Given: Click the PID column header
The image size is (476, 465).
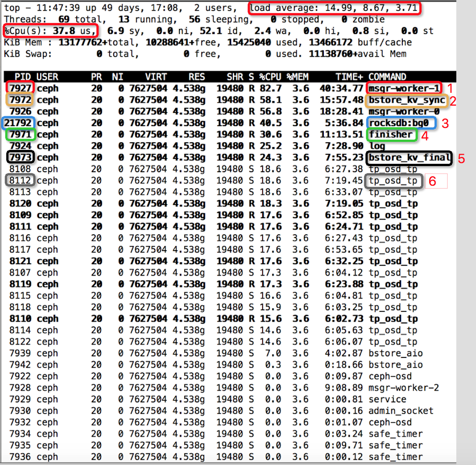Looking at the screenshot, I should pos(23,77).
